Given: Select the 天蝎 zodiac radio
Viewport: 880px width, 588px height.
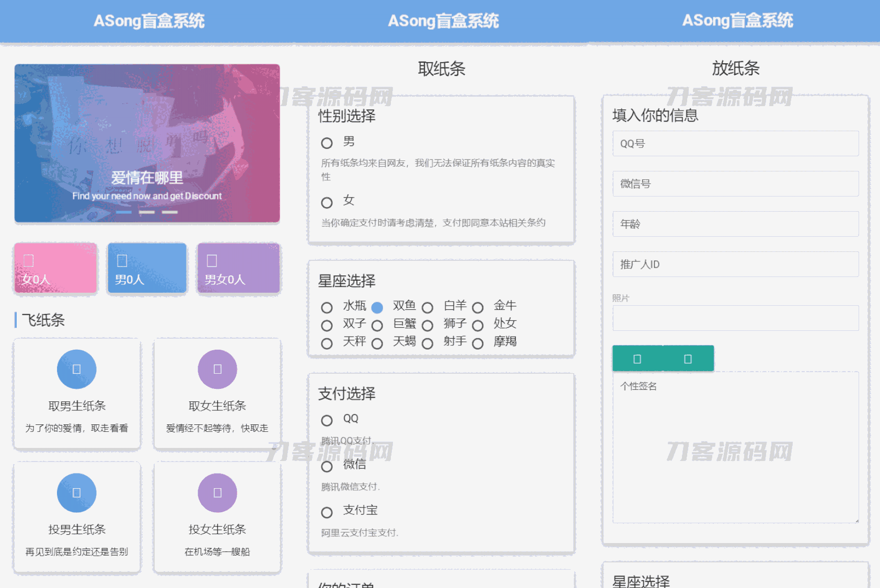Looking at the screenshot, I should tap(377, 344).
